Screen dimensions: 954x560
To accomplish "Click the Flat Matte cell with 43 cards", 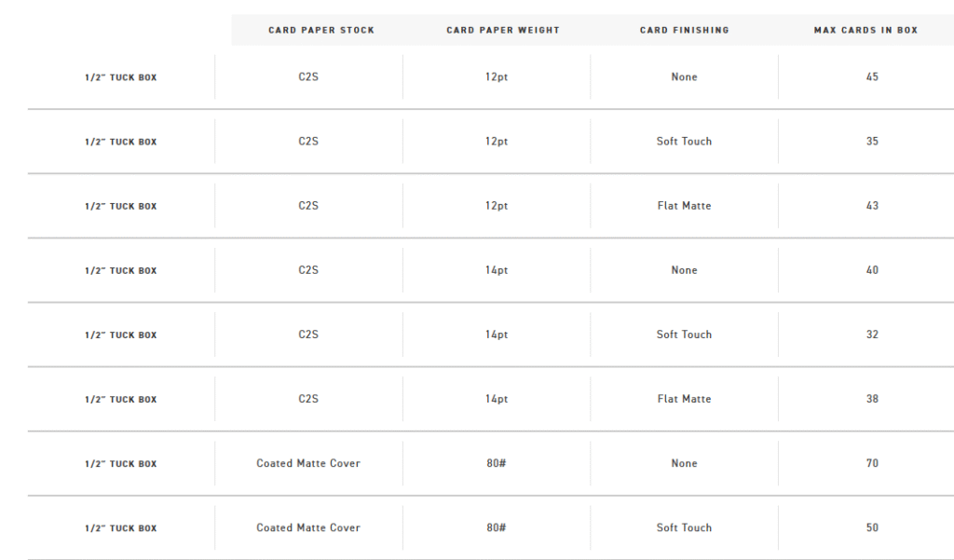I will tap(684, 206).
